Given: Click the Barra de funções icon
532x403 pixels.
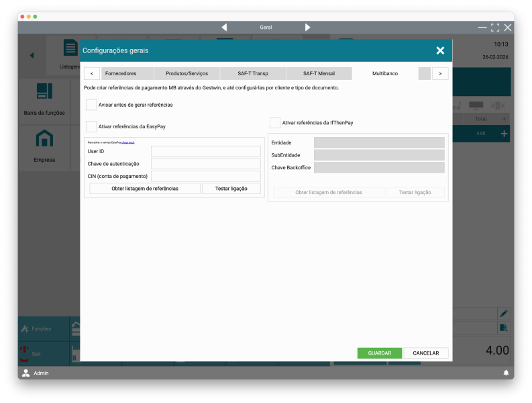Looking at the screenshot, I should [44, 92].
